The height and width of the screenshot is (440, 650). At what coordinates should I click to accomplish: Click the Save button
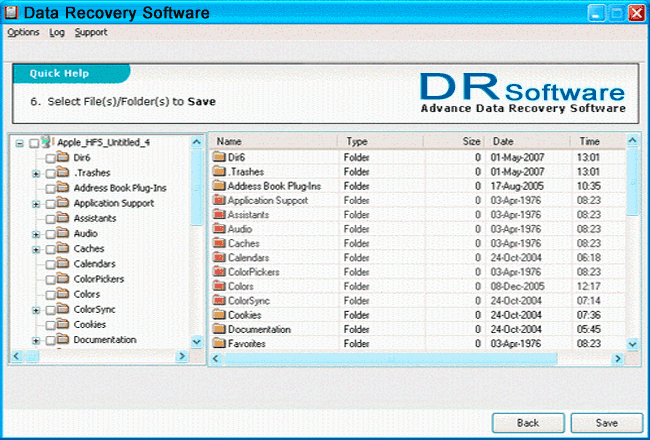(x=606, y=423)
